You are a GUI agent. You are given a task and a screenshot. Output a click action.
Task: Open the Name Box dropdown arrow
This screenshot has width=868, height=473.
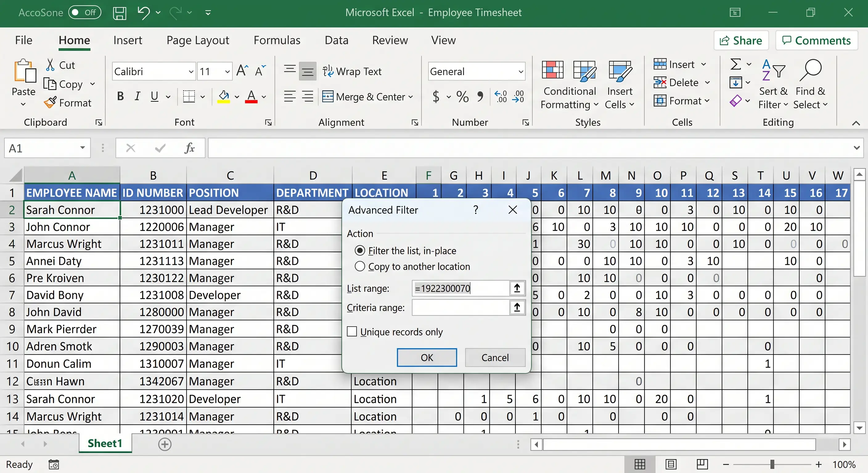[x=83, y=148]
